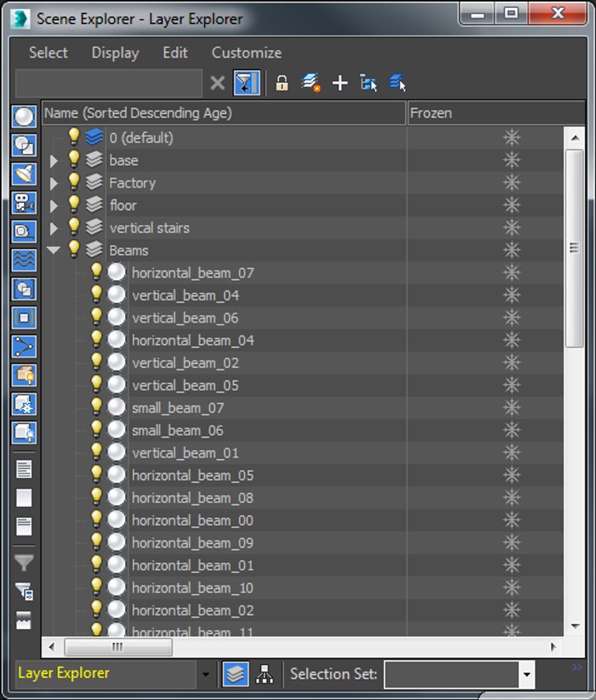
Task: Toggle the highlighted filter selection set button
Action: [x=246, y=83]
